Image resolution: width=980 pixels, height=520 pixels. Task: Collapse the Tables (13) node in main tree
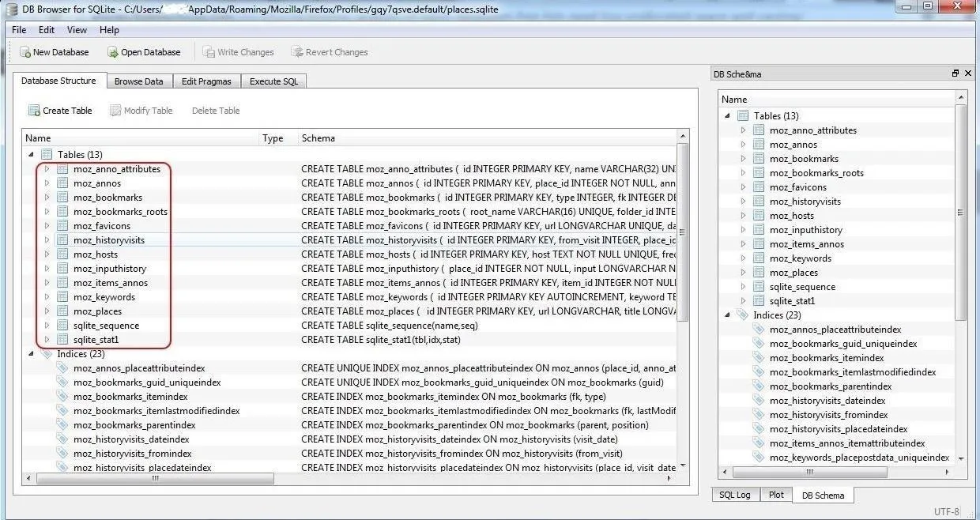click(31, 155)
